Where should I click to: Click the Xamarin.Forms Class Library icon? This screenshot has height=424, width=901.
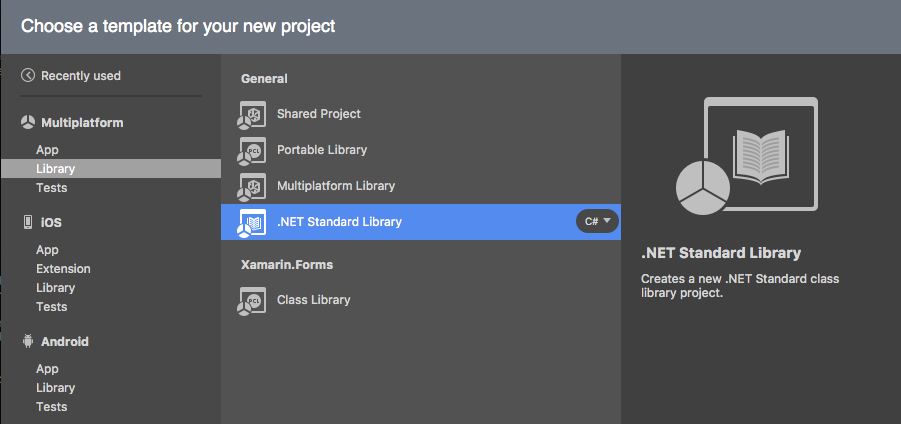pyautogui.click(x=251, y=300)
